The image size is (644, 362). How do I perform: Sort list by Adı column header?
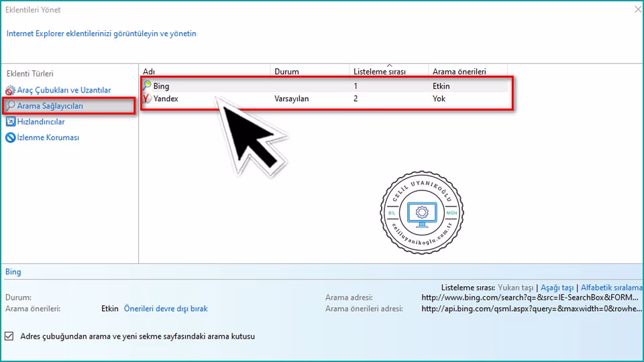(x=204, y=72)
